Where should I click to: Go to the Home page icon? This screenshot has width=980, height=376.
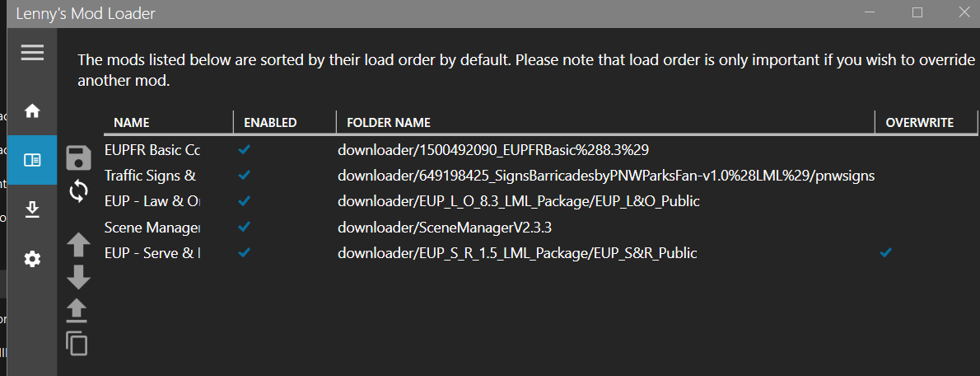(x=32, y=110)
